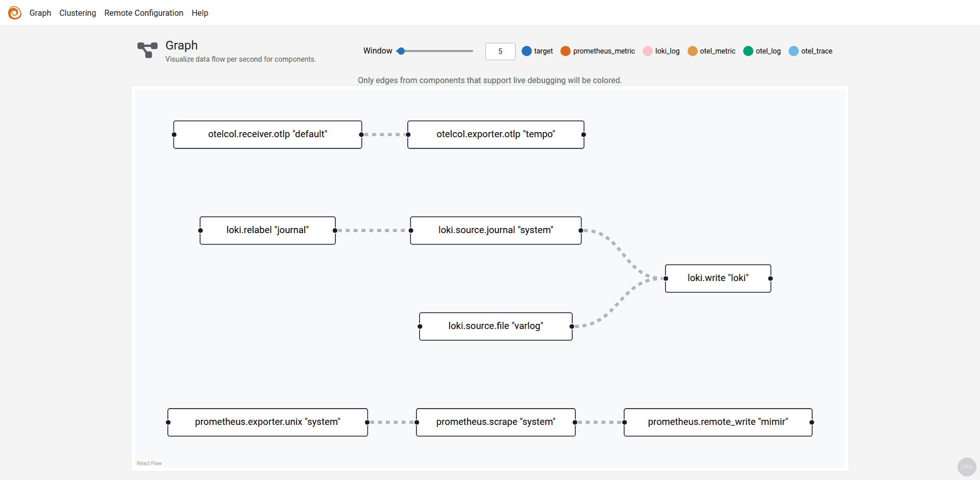Click the React Flow attribution link
Viewport: 980px width, 480px height.
pos(149,463)
